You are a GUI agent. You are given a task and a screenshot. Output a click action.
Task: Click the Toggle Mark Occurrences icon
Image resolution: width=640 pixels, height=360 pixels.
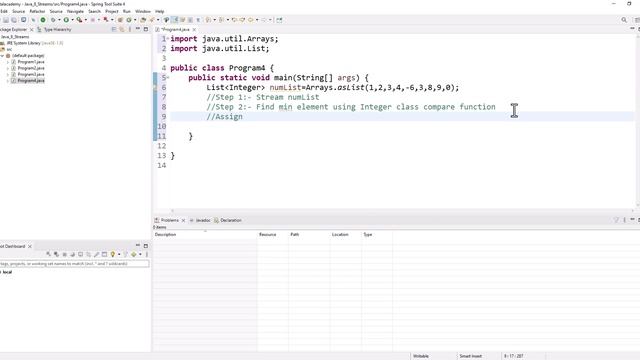tap(175, 20)
